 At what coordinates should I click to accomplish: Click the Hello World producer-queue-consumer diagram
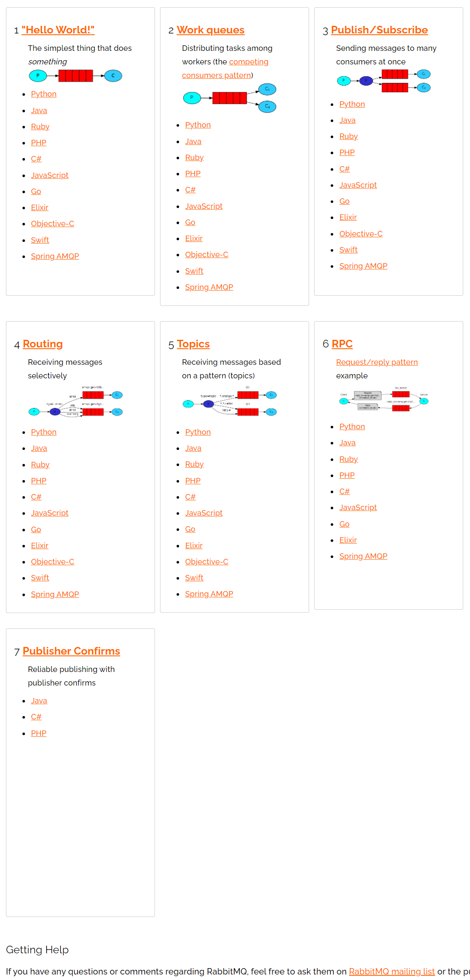[x=75, y=76]
